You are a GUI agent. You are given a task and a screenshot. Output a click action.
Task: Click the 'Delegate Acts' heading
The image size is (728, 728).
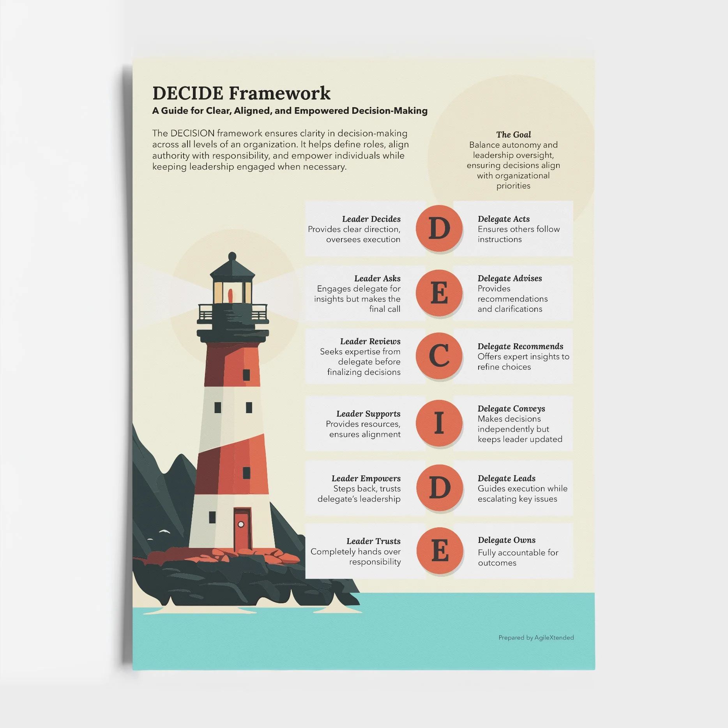click(x=504, y=219)
